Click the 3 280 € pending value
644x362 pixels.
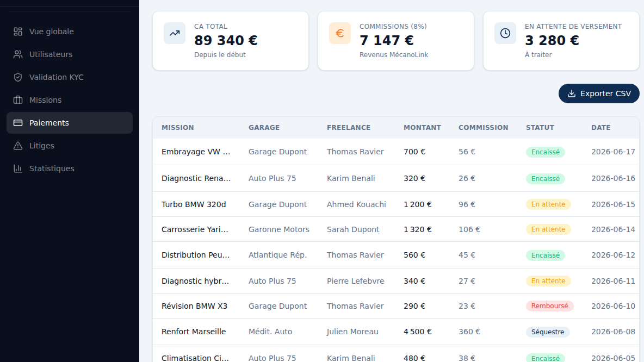coord(552,41)
